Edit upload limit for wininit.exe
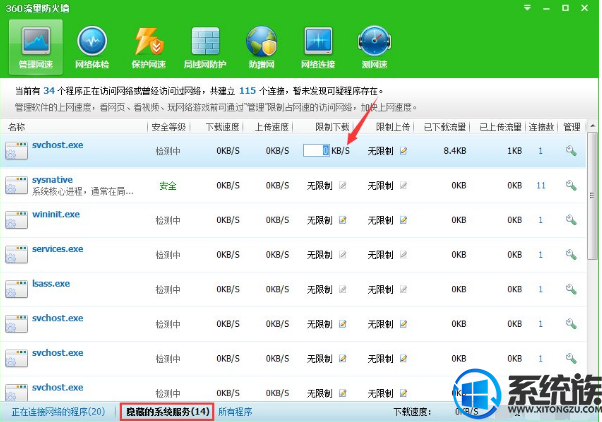This screenshot has width=602, height=422. click(403, 220)
